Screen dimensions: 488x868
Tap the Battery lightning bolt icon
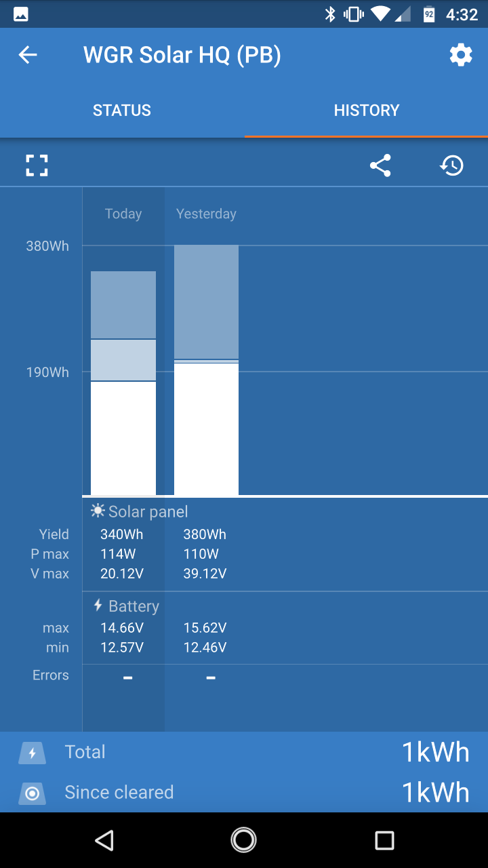coord(98,605)
